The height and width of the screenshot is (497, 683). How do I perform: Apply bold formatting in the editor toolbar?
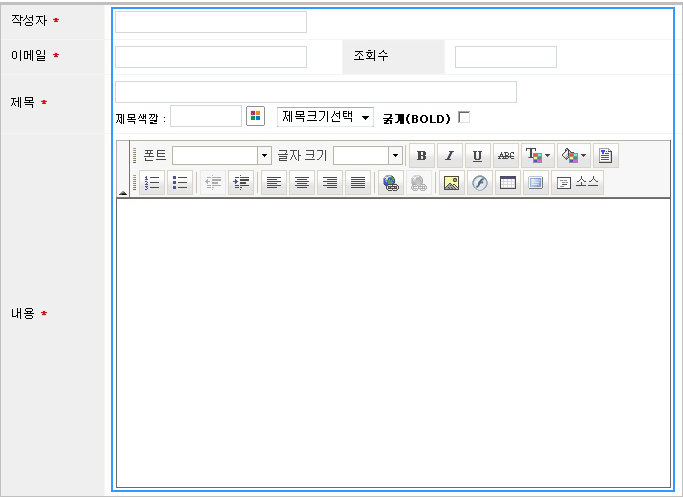click(422, 156)
